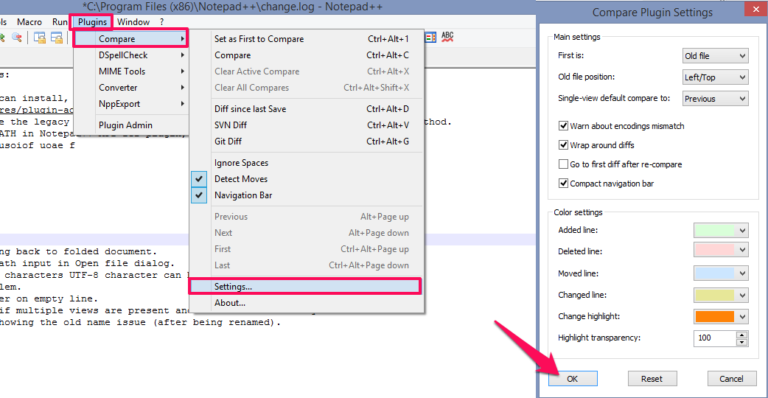This screenshot has height=398, width=768.
Task: Uncheck Warn about encodings mismatch
Action: point(563,126)
